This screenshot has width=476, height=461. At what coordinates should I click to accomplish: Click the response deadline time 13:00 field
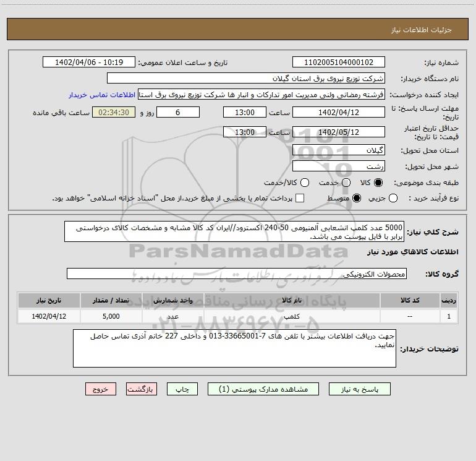coord(245,112)
